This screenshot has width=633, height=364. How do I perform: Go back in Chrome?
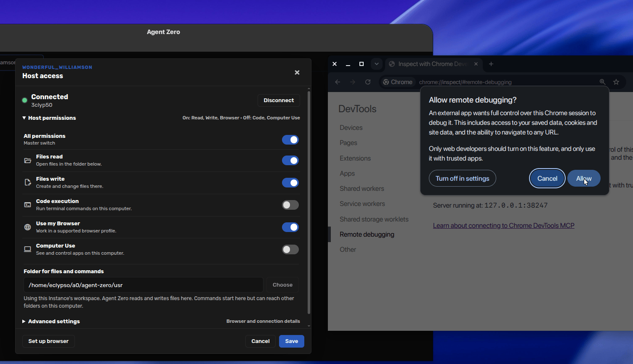pos(338,82)
